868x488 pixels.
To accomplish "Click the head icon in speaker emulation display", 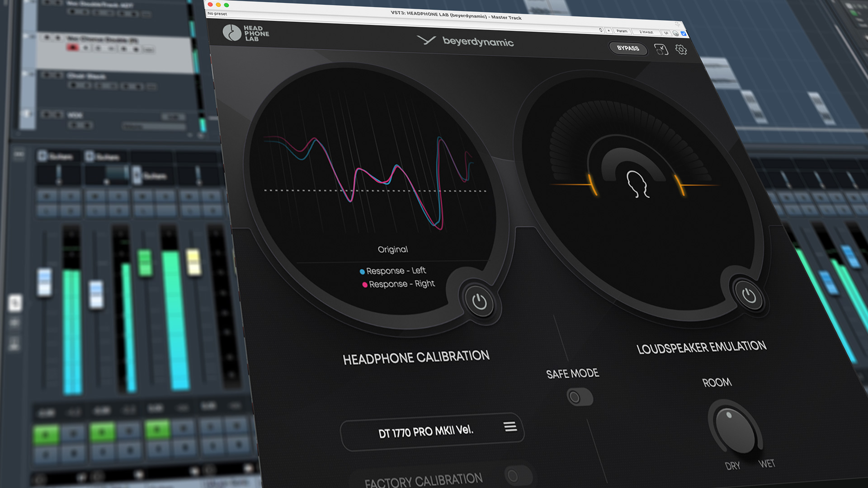I will tap(637, 184).
